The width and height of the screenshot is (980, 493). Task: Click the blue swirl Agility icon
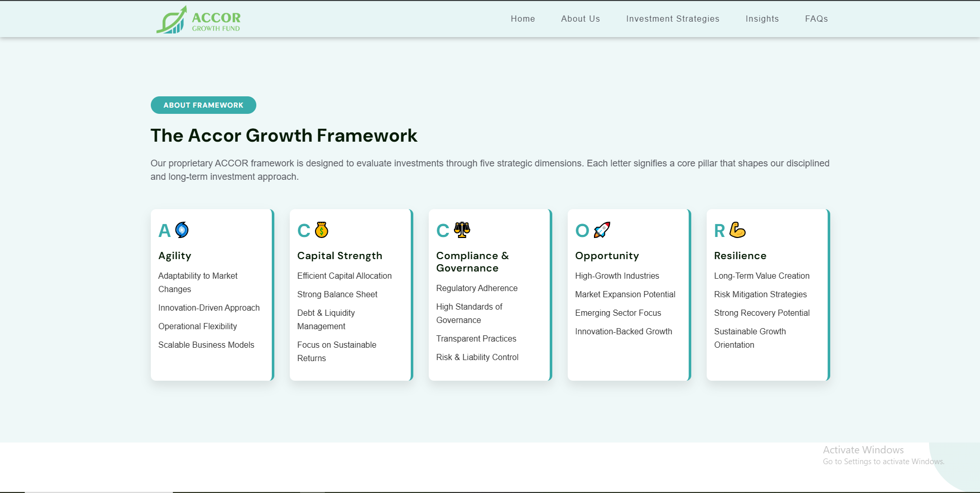coord(182,230)
